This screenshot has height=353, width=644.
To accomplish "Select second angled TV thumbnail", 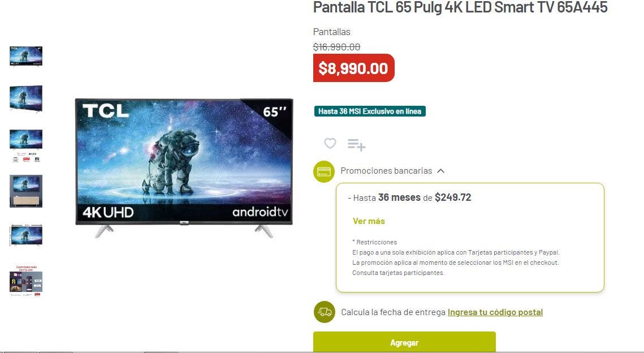I will point(26,98).
